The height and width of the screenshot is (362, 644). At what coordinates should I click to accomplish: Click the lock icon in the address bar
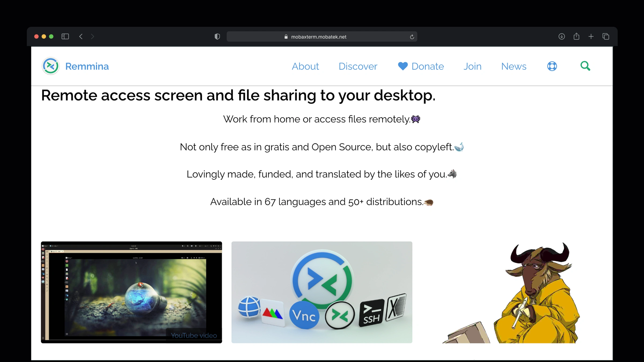click(x=286, y=37)
